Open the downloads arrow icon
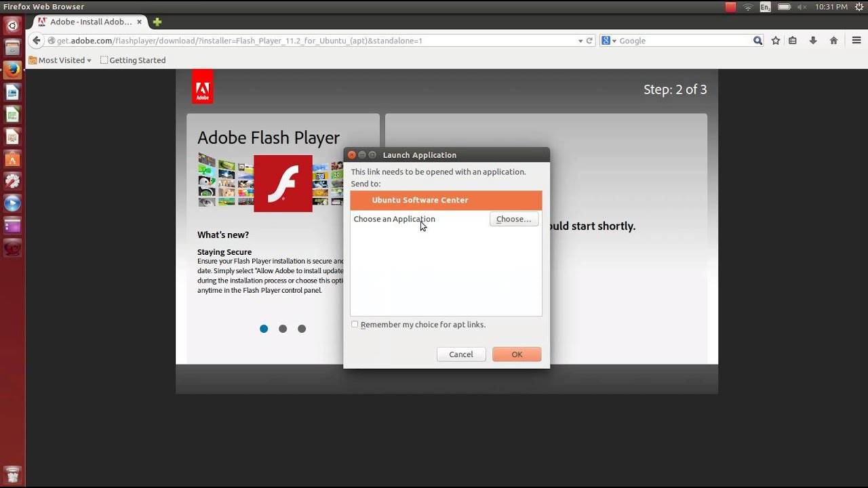 [x=813, y=41]
